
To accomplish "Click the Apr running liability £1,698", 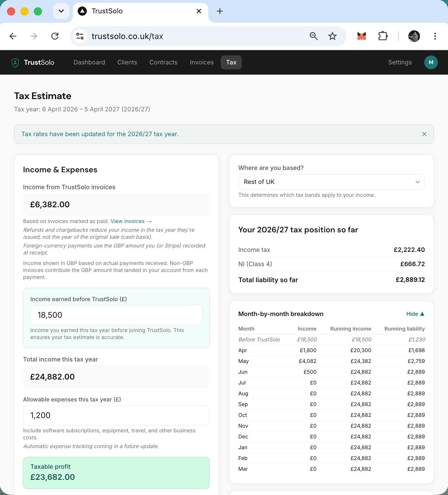I will 416,350.
